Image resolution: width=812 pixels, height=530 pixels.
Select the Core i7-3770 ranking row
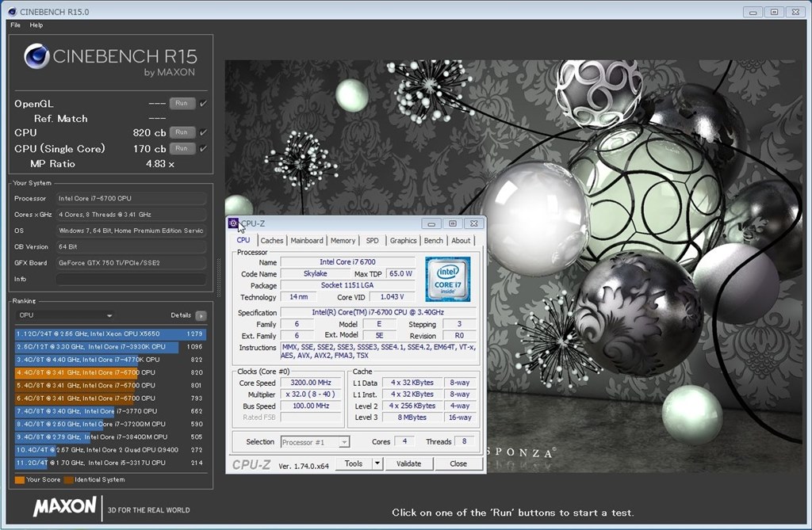click(110, 411)
